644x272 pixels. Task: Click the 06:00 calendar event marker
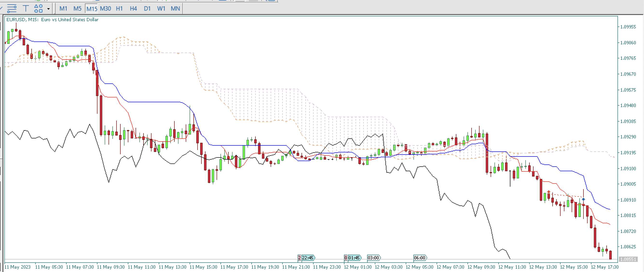pyautogui.click(x=420, y=258)
